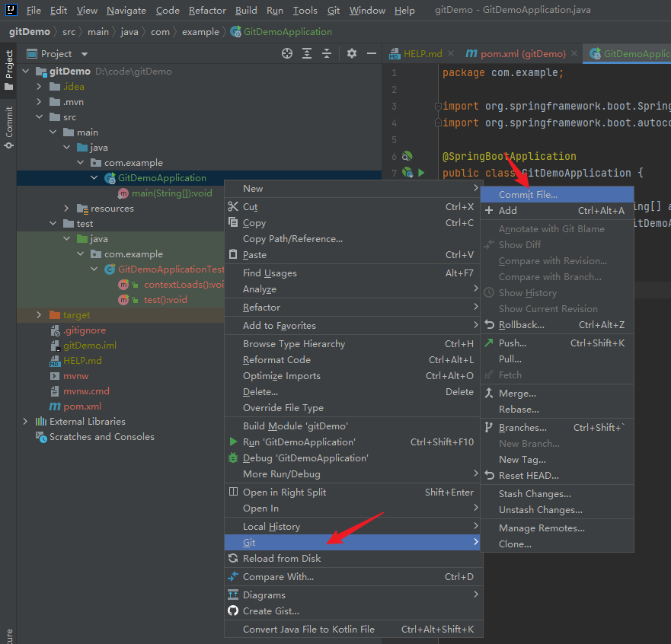Screen dimensions: 671x644
Task: Click the Reset HEAD icon
Action: pyautogui.click(x=489, y=475)
